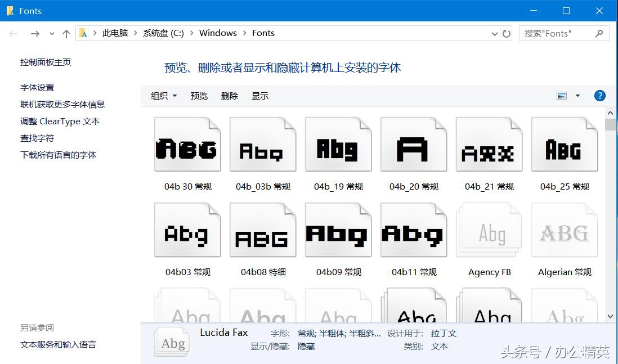The height and width of the screenshot is (364, 618).
Task: Click the back navigation arrow
Action: pos(14,33)
